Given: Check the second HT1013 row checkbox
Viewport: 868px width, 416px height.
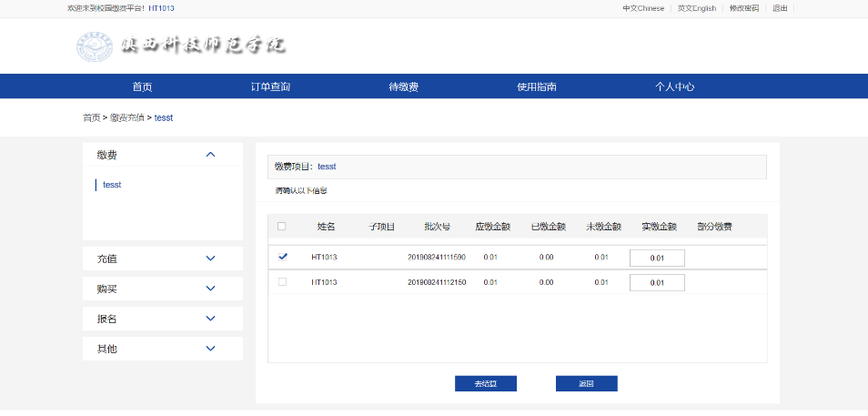Looking at the screenshot, I should pyautogui.click(x=282, y=282).
